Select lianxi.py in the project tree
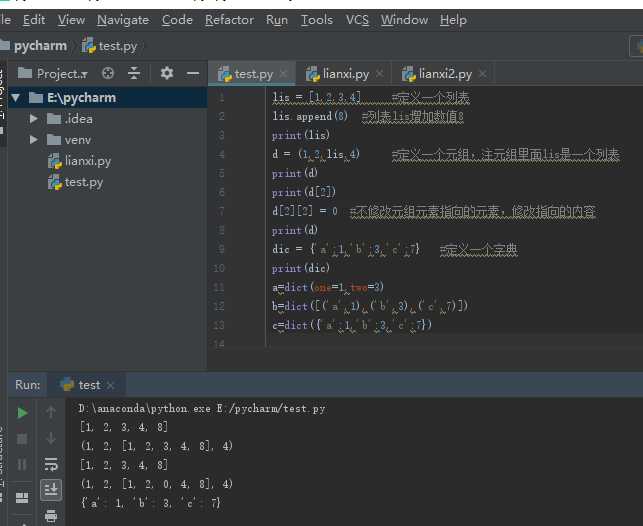 pos(80,161)
